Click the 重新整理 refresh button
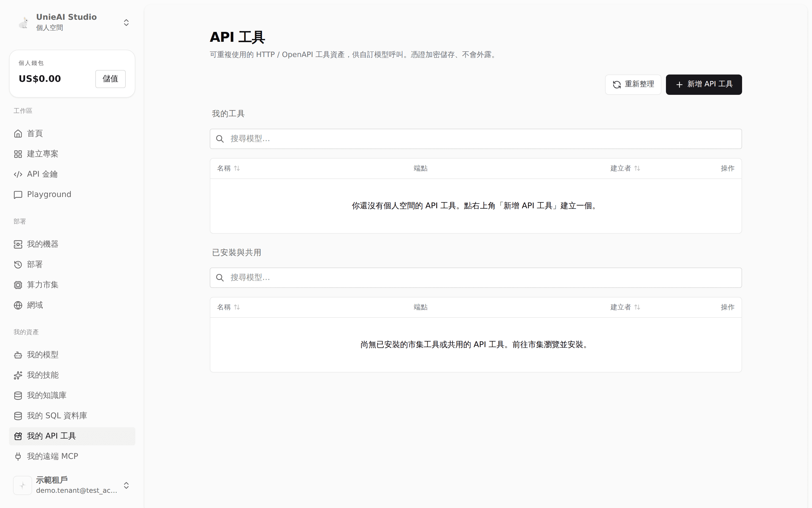Image resolution: width=812 pixels, height=508 pixels. click(633, 84)
